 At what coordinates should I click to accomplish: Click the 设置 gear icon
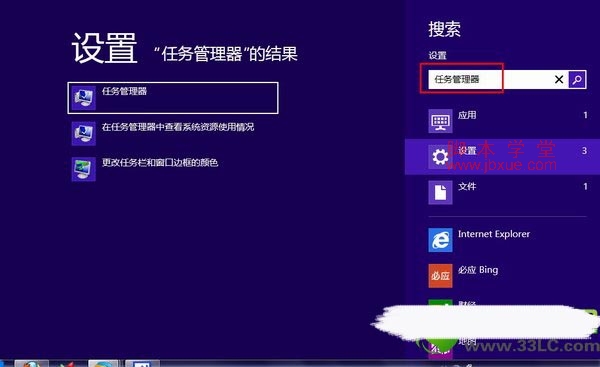(440, 157)
